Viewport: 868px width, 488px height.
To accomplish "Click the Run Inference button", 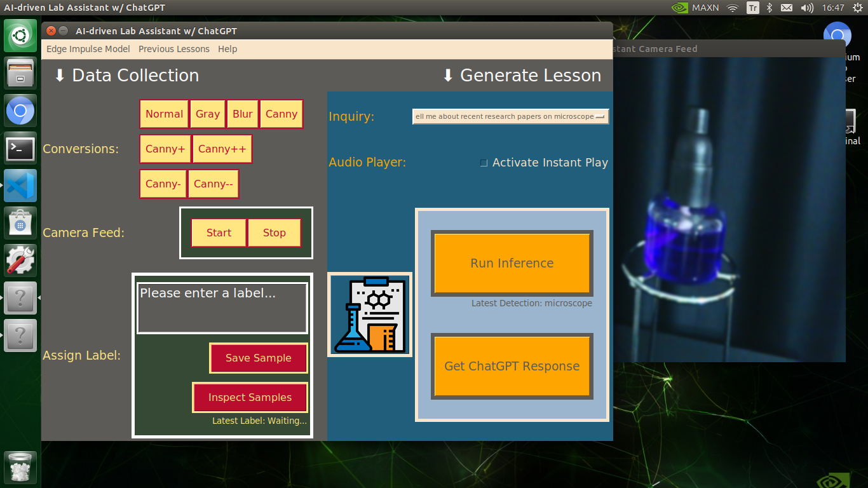I will coord(512,263).
